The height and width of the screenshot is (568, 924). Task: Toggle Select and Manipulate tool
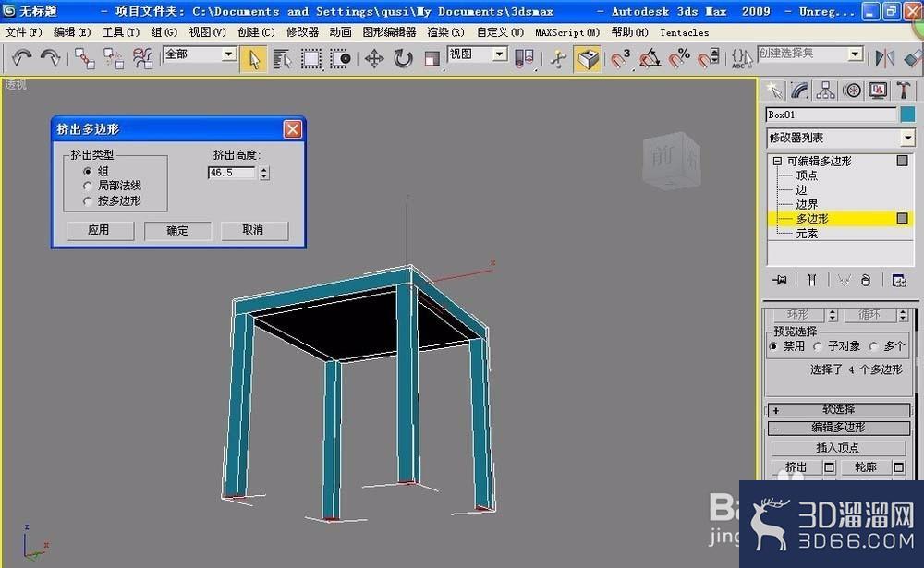(558, 59)
